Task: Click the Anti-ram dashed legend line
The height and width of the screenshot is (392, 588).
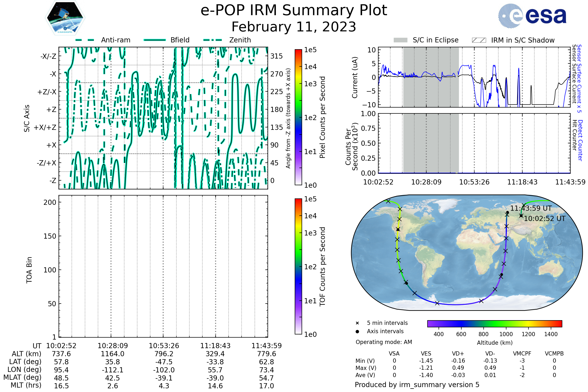Action: 85,40
